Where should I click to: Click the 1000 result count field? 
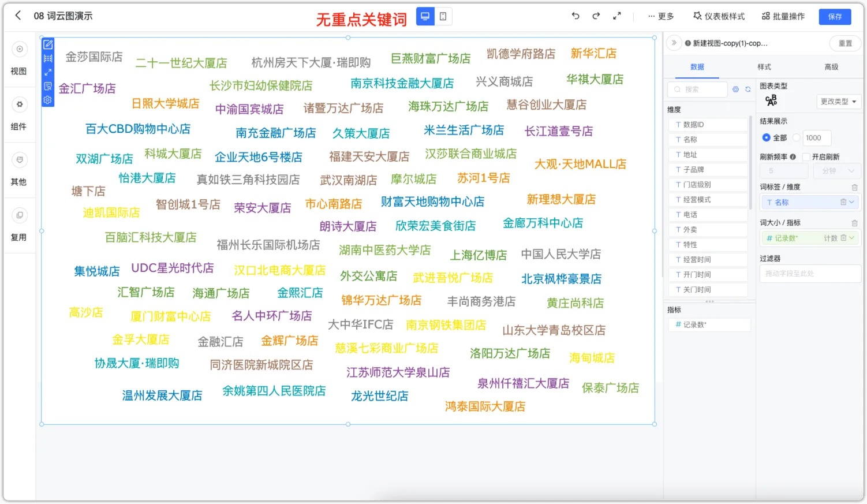coord(817,138)
